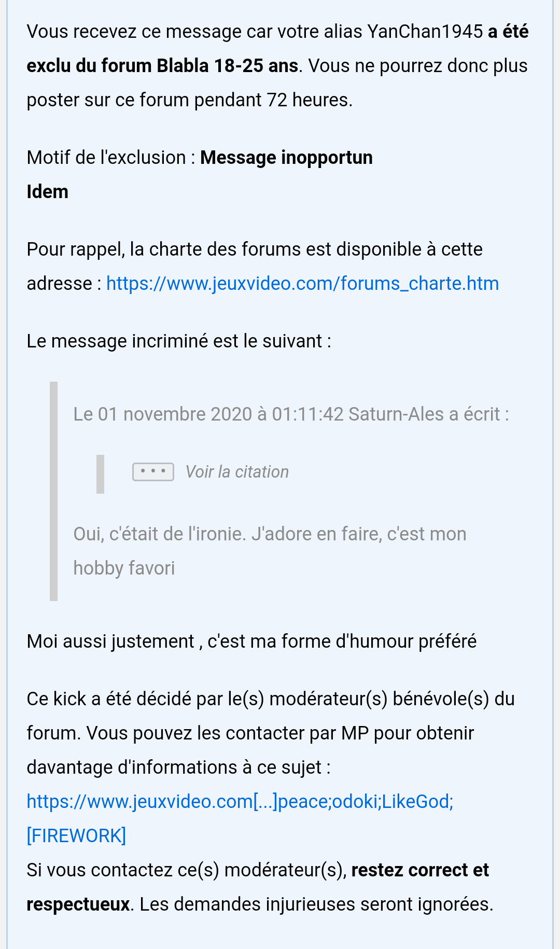Click the bold text "exclu du forum Blabla 18-25 ans"
Image resolution: width=560 pixels, height=949 pixels.
click(x=162, y=66)
